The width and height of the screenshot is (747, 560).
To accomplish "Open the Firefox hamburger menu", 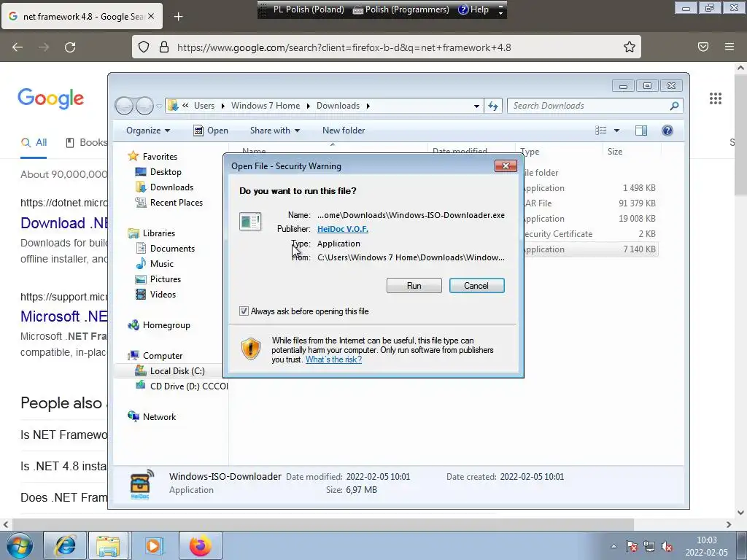I will point(729,47).
